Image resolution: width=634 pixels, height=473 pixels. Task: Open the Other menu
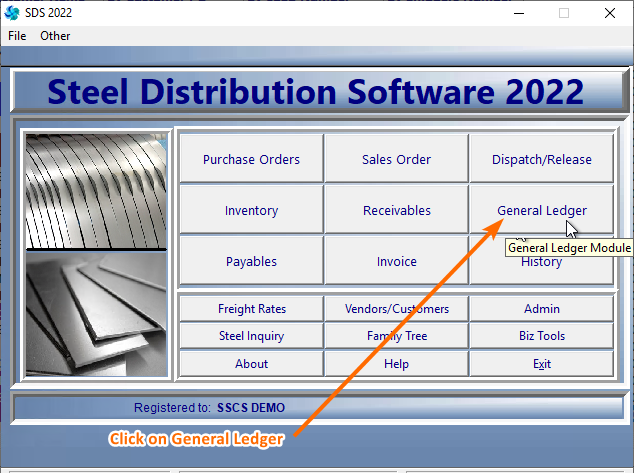55,36
